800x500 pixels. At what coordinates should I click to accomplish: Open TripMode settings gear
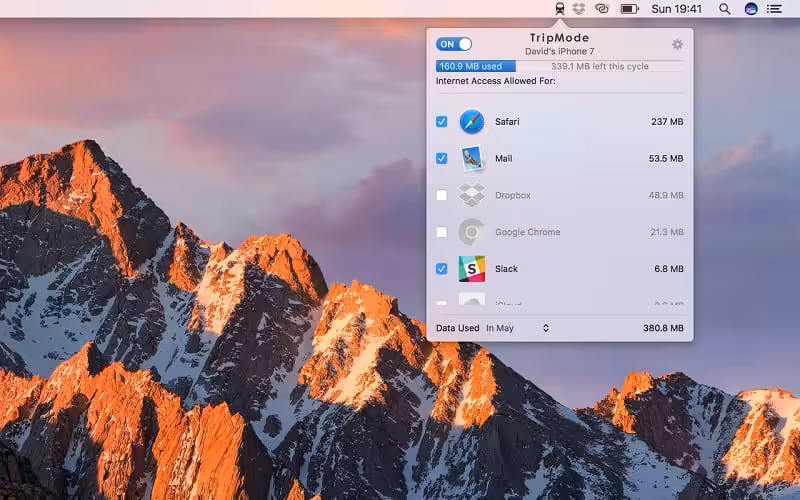(x=677, y=44)
